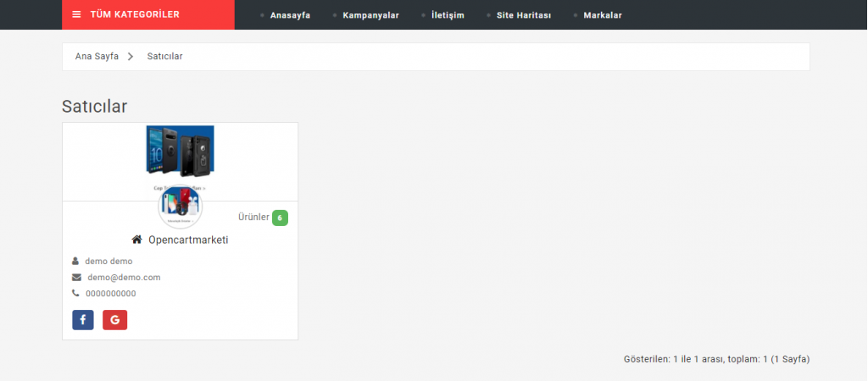Click the envelope icon beside demo@demo.com
The image size is (868, 381).
click(76, 277)
